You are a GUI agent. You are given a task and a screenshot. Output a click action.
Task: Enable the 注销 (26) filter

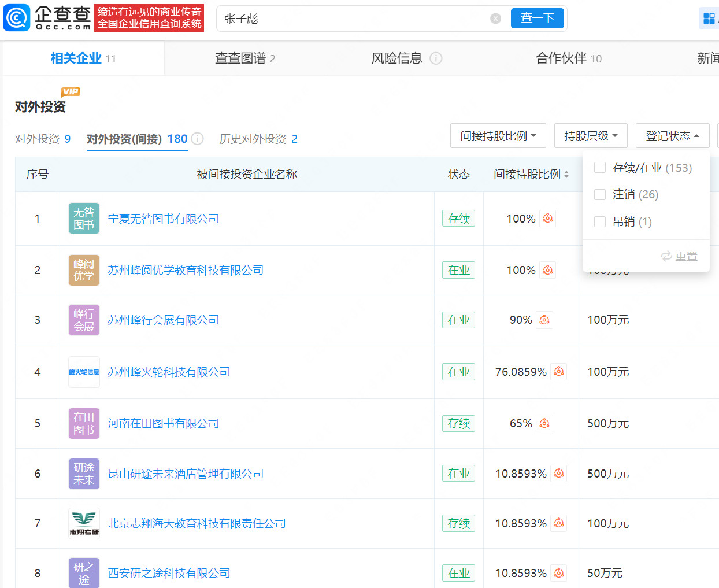(x=600, y=195)
